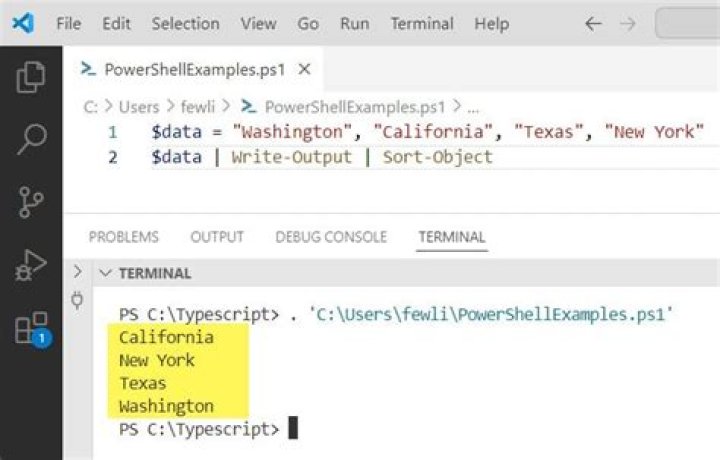Open the Edit menu
The width and height of the screenshot is (720, 460).
[116, 23]
